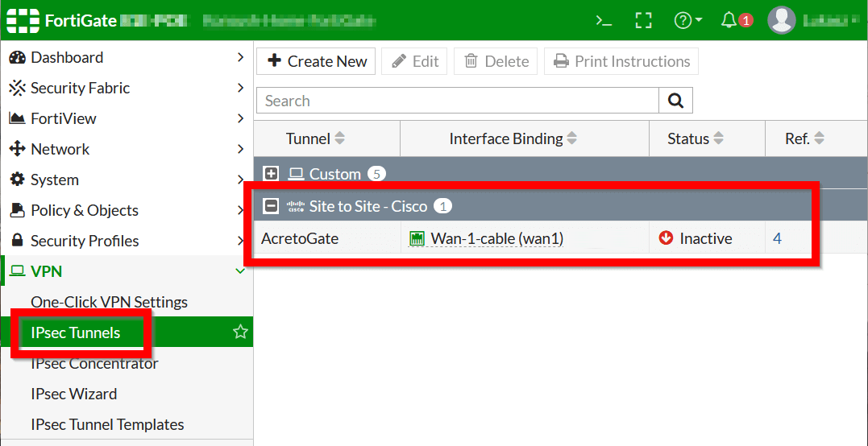Viewport: 868px width, 446px height.
Task: Click the Wan-1-cable (wan1) interface link
Action: pyautogui.click(x=497, y=239)
